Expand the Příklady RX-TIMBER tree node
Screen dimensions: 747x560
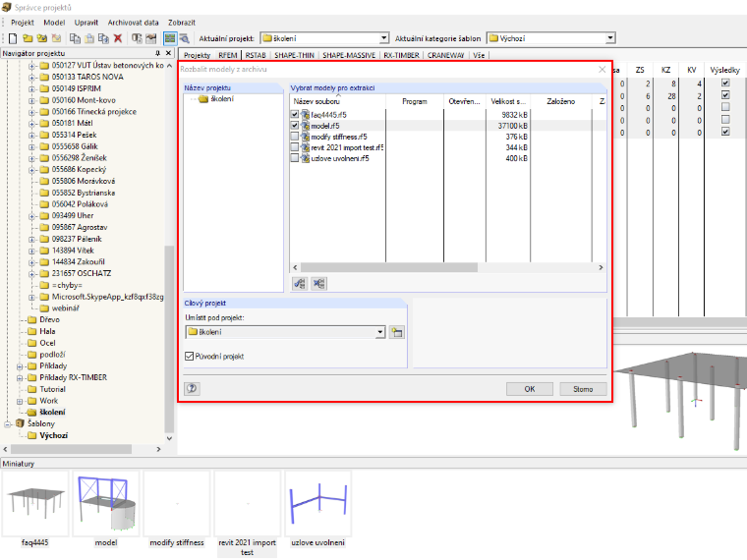[x=20, y=377]
